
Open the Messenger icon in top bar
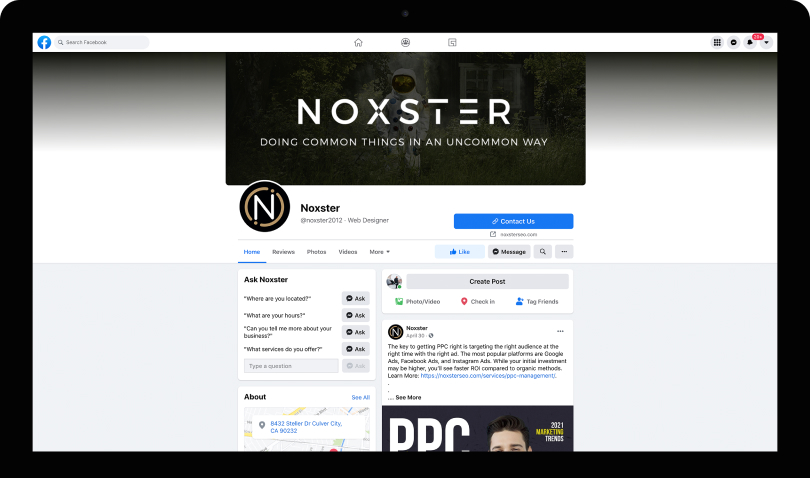(734, 42)
